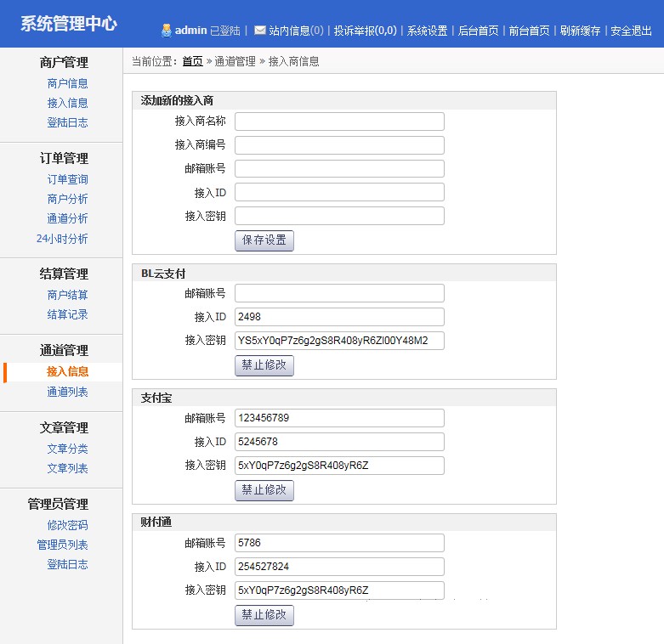Click 禁止修改 button in 财付通
The width and height of the screenshot is (664, 644).
(264, 615)
